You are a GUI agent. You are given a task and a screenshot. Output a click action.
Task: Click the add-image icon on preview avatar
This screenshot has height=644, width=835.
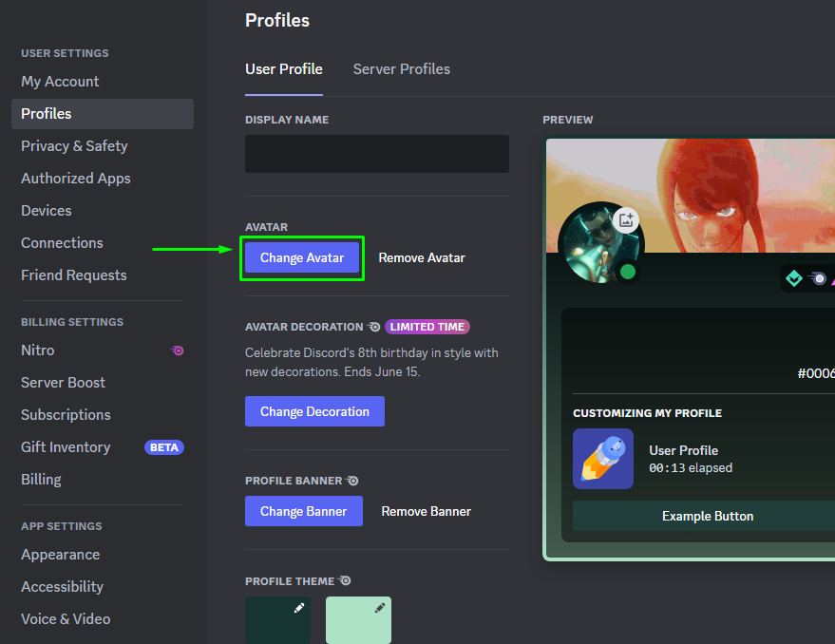click(x=626, y=219)
